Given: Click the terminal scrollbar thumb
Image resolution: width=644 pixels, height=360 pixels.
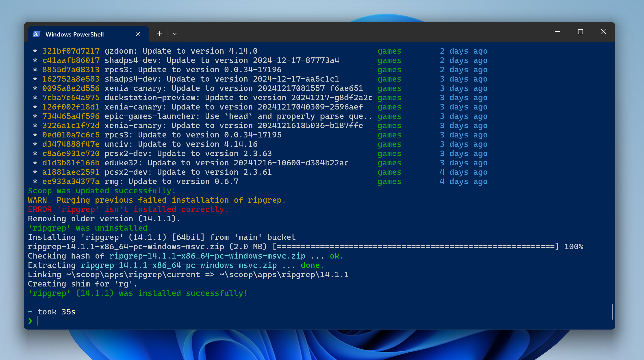Looking at the screenshot, I should (612, 312).
